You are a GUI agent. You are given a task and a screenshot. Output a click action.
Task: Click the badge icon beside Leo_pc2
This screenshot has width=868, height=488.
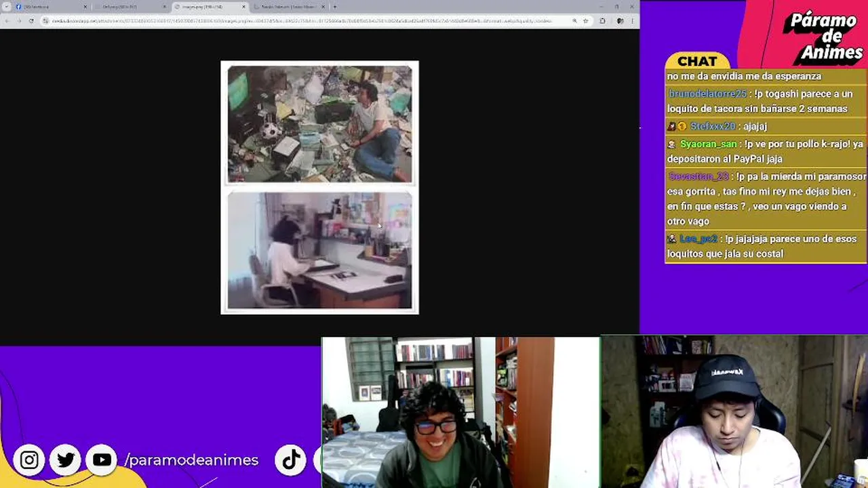[x=672, y=239]
